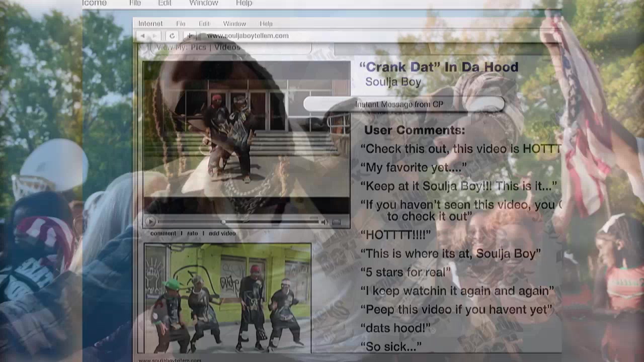Click the add video link
Image resolution: width=644 pixels, height=362 pixels.
222,233
